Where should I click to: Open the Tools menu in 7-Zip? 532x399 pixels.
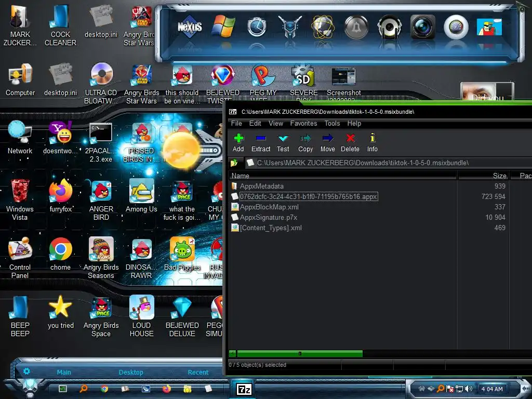[332, 123]
